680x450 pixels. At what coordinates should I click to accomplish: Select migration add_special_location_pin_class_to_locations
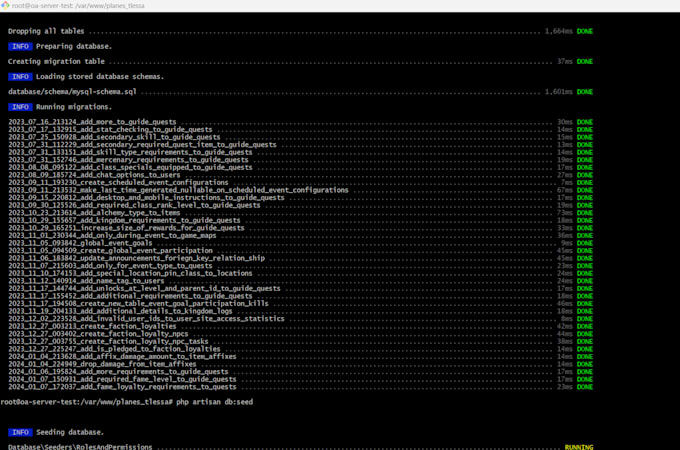pos(130,274)
